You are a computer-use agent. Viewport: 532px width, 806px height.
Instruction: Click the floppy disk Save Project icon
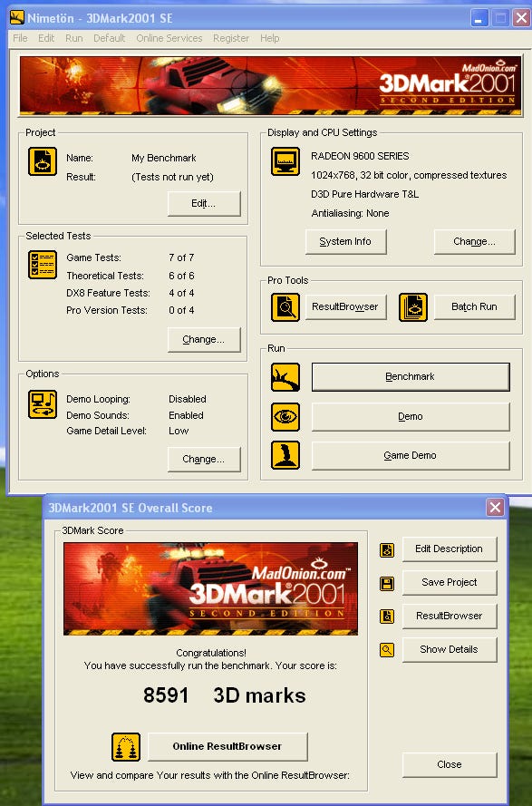pyautogui.click(x=387, y=584)
